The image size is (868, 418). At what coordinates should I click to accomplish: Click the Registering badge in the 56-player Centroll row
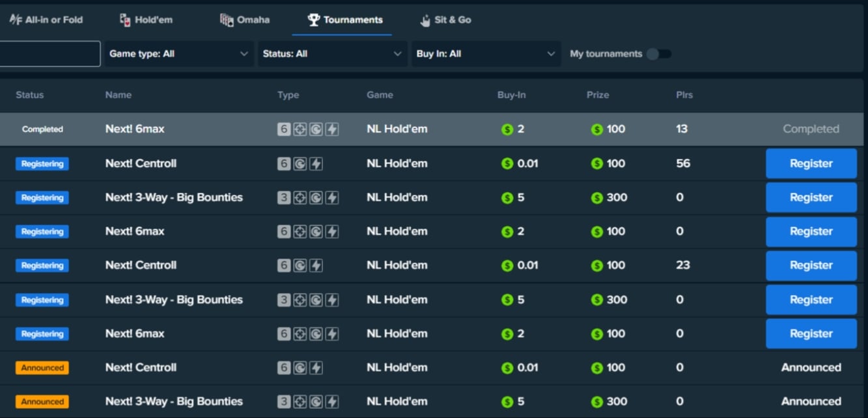pos(42,164)
